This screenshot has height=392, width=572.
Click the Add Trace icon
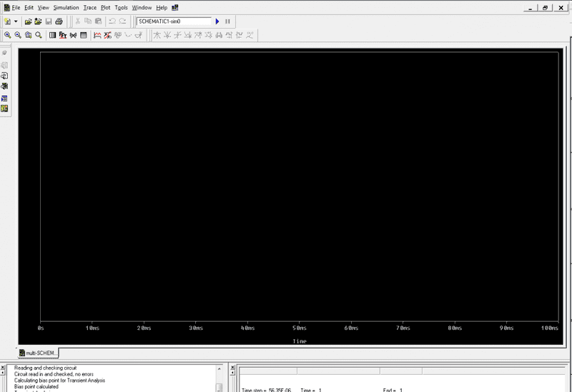point(97,35)
